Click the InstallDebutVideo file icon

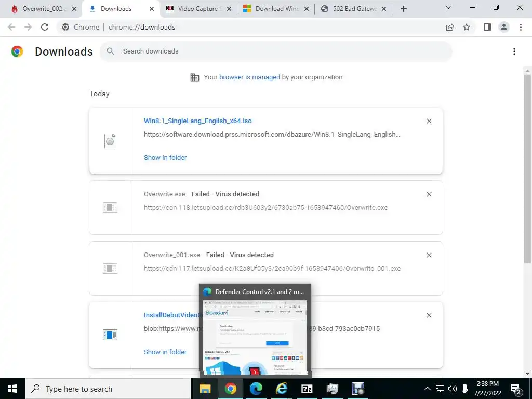coord(110,335)
